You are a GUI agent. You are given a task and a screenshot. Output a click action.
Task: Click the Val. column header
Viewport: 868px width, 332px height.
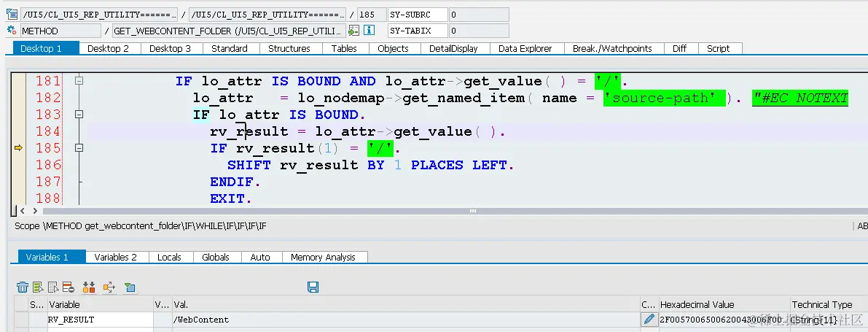(406, 304)
